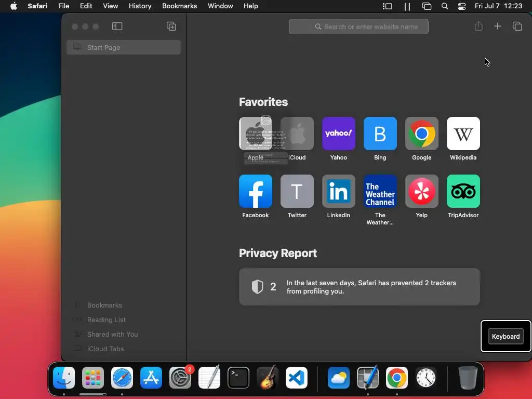The width and height of the screenshot is (532, 399).
Task: Open the TripAdvisor favorite
Action: point(463,191)
